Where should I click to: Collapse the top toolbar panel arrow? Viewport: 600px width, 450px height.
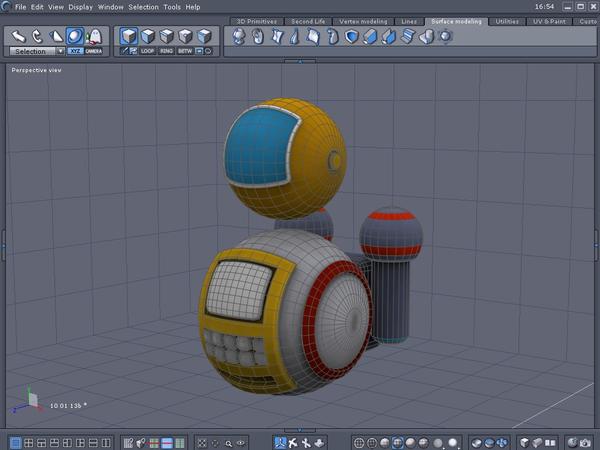coord(300,61)
